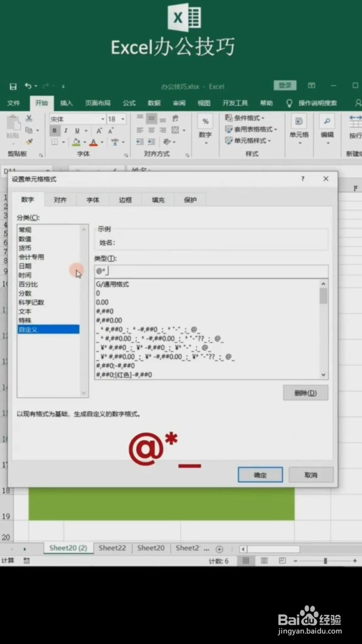Select the Custom (自定义) category
This screenshot has height=644, width=362.
pos(48,330)
